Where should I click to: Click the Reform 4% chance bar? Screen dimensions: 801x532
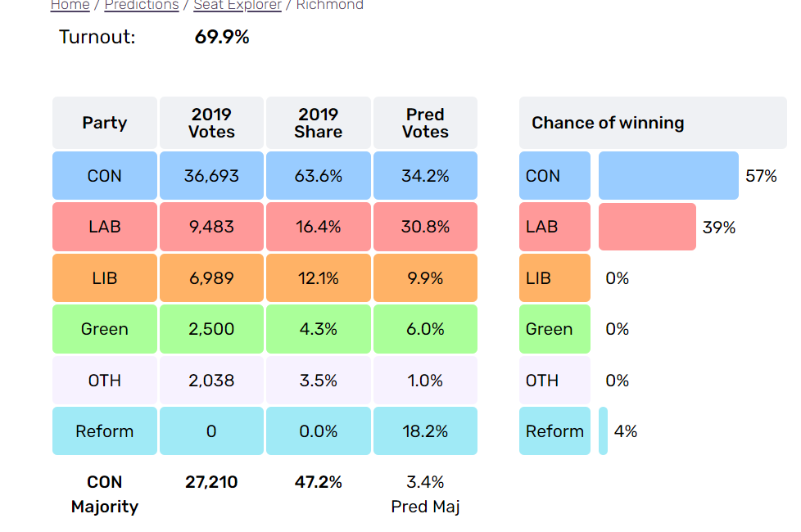[x=604, y=431]
